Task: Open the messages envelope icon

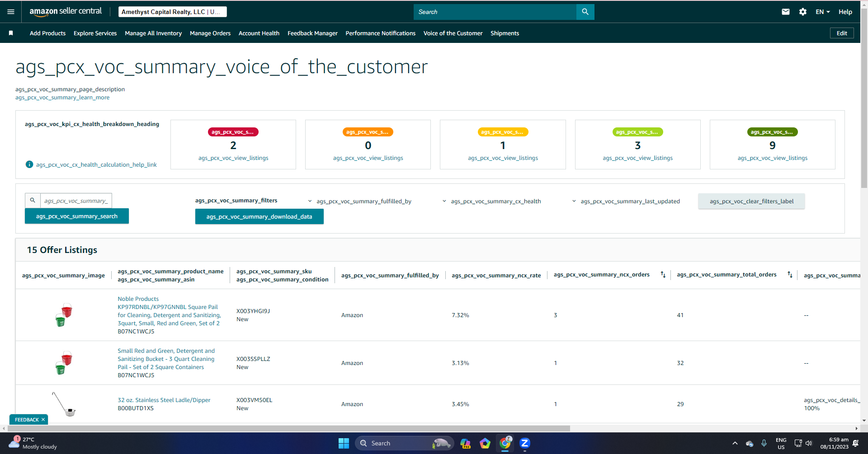Action: click(786, 12)
